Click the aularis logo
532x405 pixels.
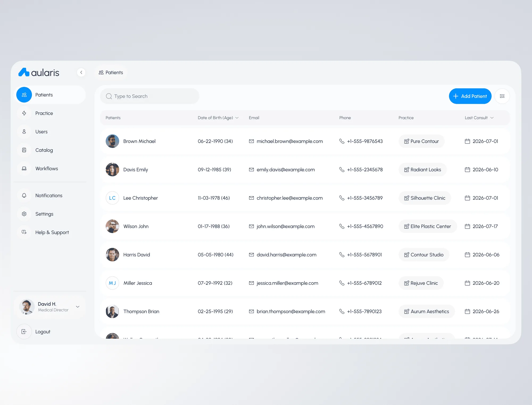39,72
